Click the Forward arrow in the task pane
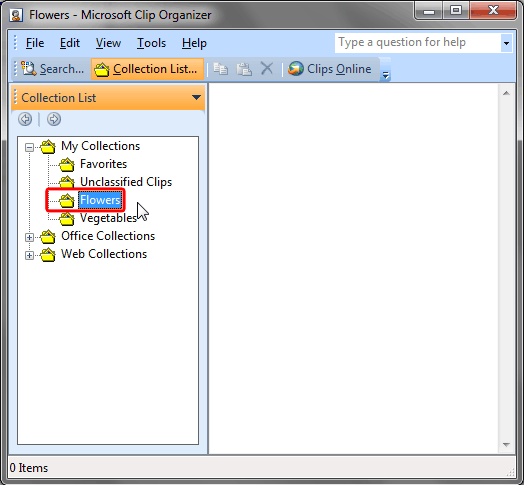Screen dimensions: 524x485 pos(54,119)
